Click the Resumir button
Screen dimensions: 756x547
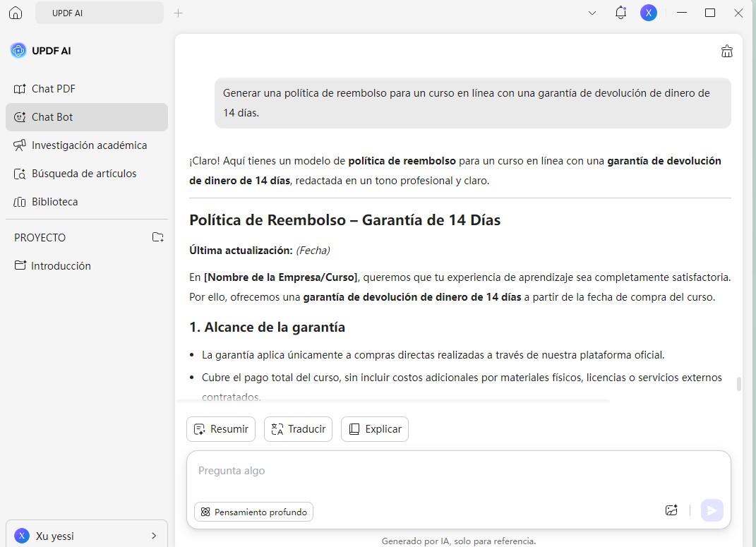click(221, 429)
